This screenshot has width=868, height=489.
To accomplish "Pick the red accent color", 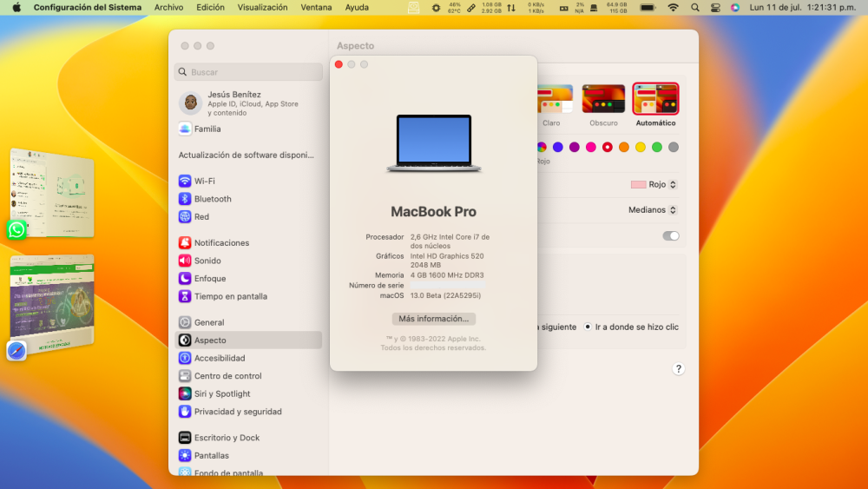I will click(x=608, y=147).
